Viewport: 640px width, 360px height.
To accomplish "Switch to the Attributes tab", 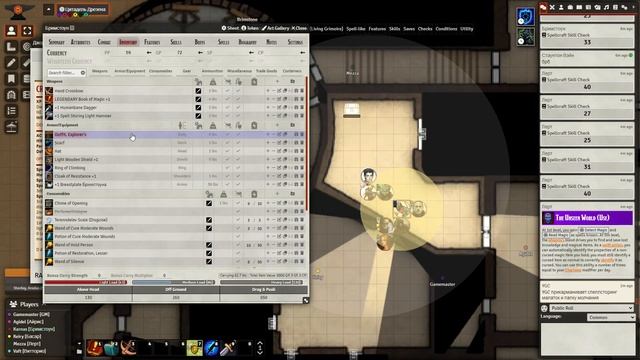I will 80,42.
